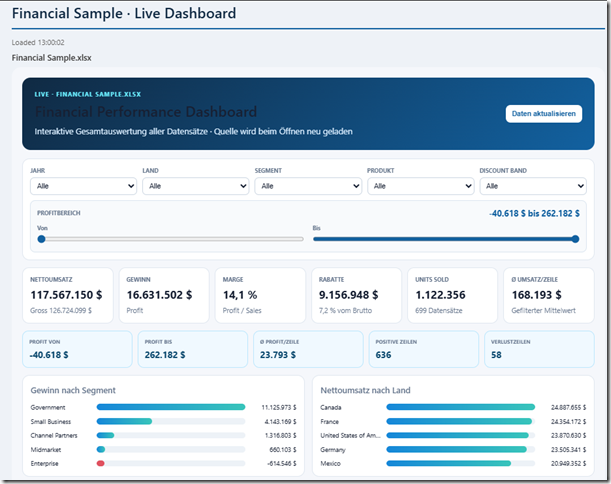This screenshot has width=611, height=484.
Task: Select the Gewinn KPI card
Action: pos(164,295)
